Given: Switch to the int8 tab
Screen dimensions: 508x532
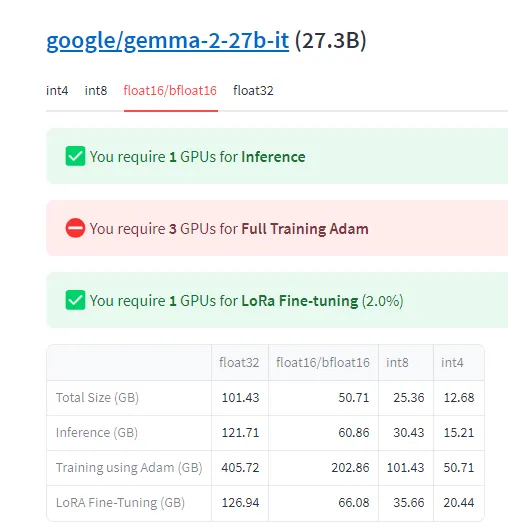Looking at the screenshot, I should pyautogui.click(x=96, y=91).
